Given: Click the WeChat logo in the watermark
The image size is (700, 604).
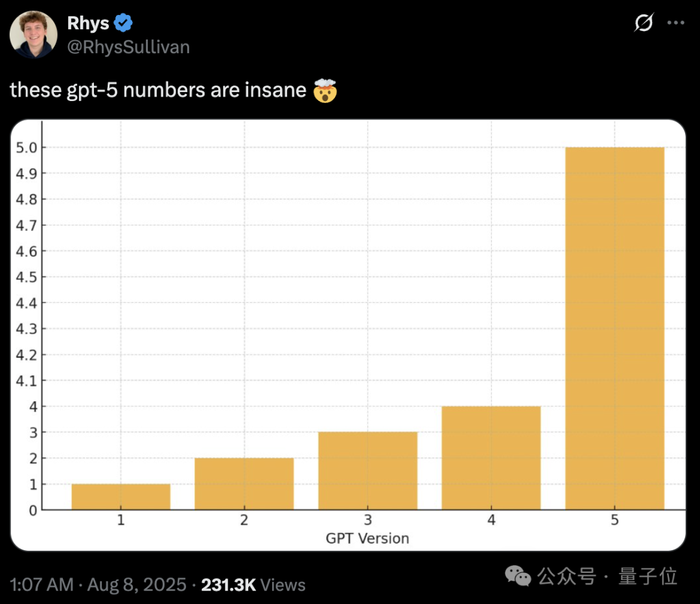Looking at the screenshot, I should click(x=518, y=575).
